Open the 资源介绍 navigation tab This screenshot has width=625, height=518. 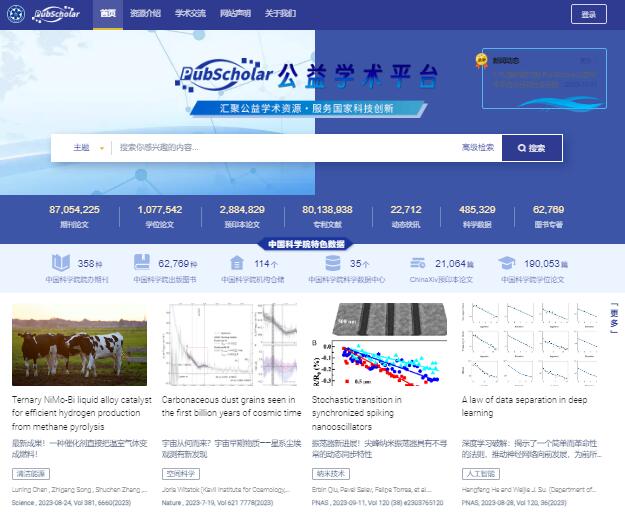point(145,14)
